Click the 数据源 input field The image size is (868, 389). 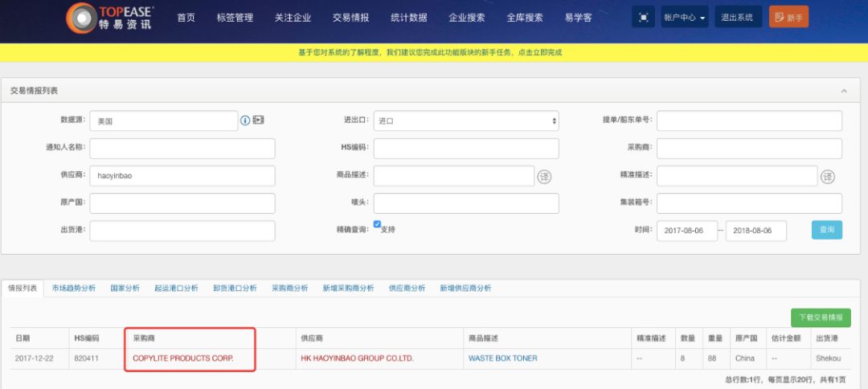(x=164, y=121)
